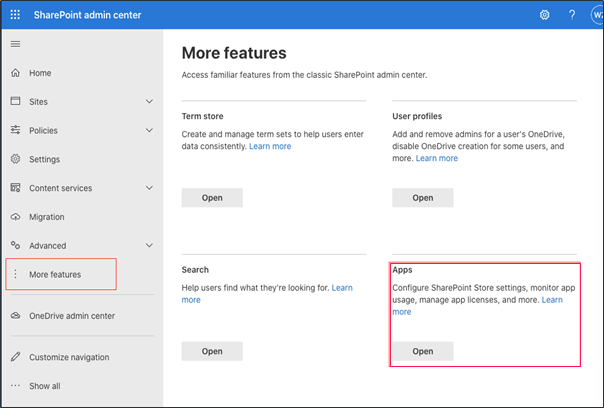Select More features in navigation

(55, 274)
